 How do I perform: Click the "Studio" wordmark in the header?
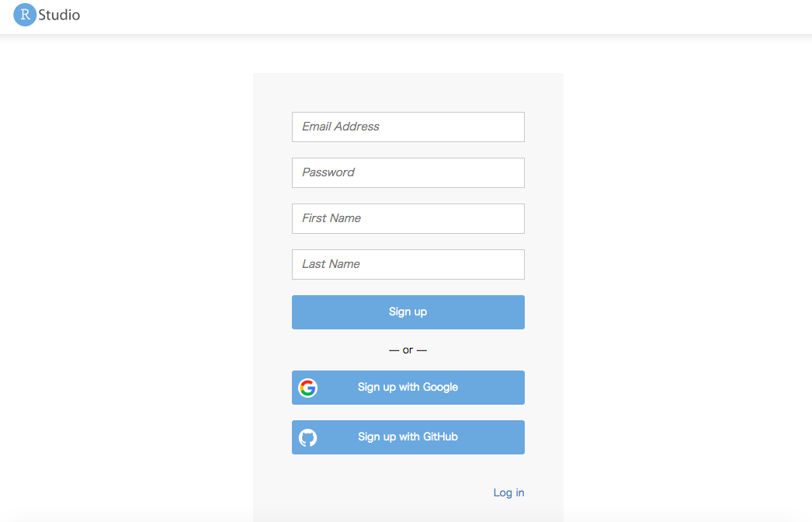59,15
